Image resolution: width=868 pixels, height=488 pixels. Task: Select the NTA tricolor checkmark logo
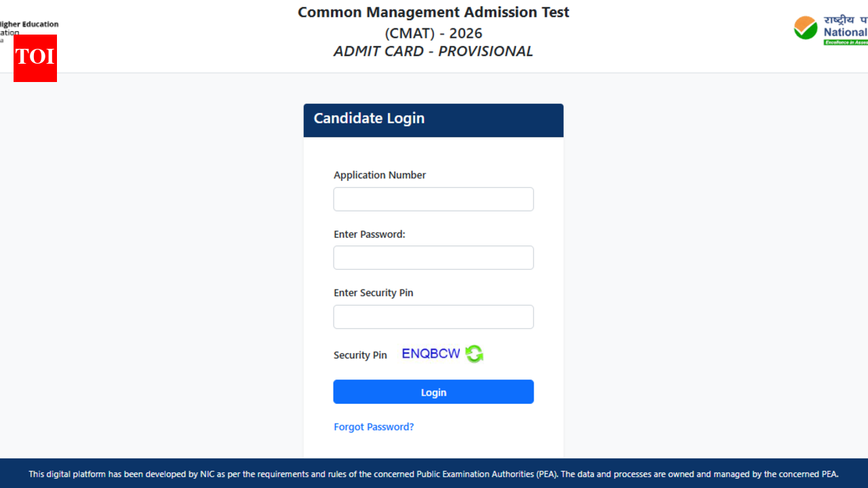[x=806, y=28]
